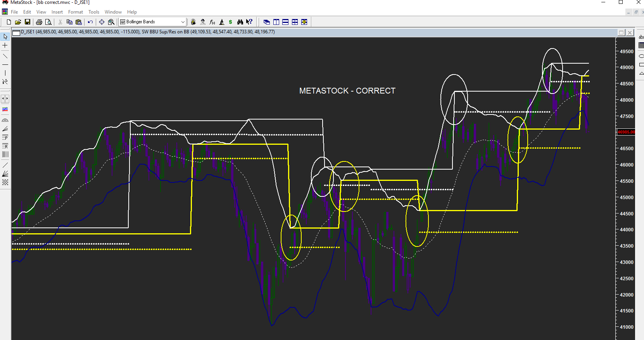Launch The Explorer toolbar icon
Screen dimensions: 644x340
[x=193, y=22]
